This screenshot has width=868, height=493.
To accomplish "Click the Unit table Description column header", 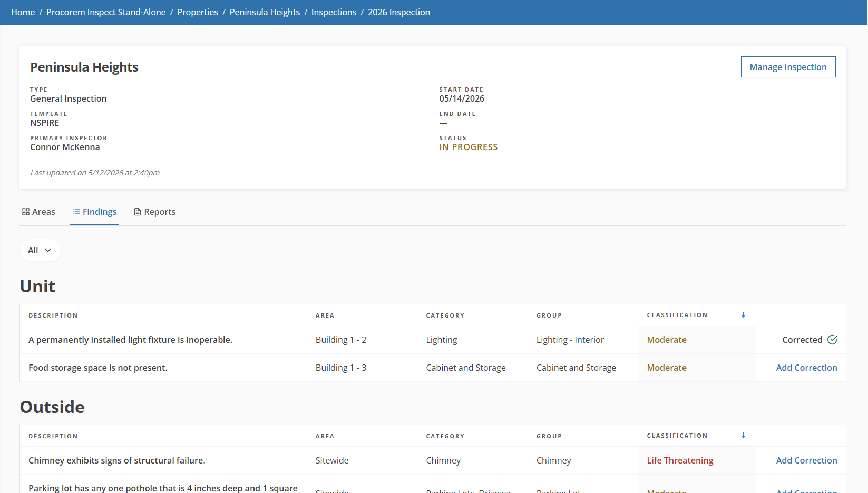I will tap(53, 315).
